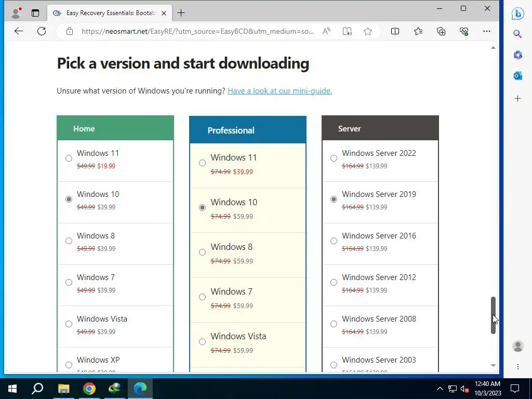Image resolution: width=532 pixels, height=399 pixels.
Task: Show hidden system tray icons
Action: pyautogui.click(x=440, y=389)
